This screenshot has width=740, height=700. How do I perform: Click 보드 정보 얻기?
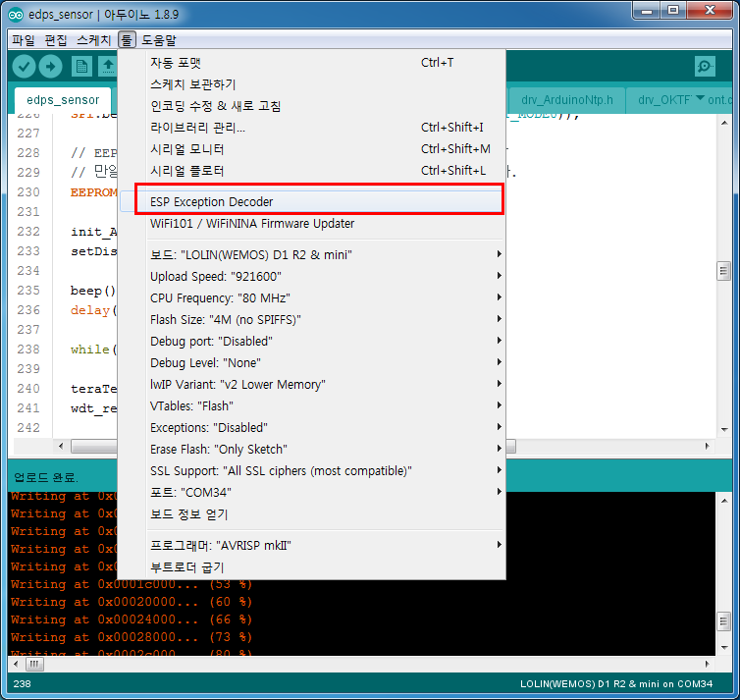(312, 514)
